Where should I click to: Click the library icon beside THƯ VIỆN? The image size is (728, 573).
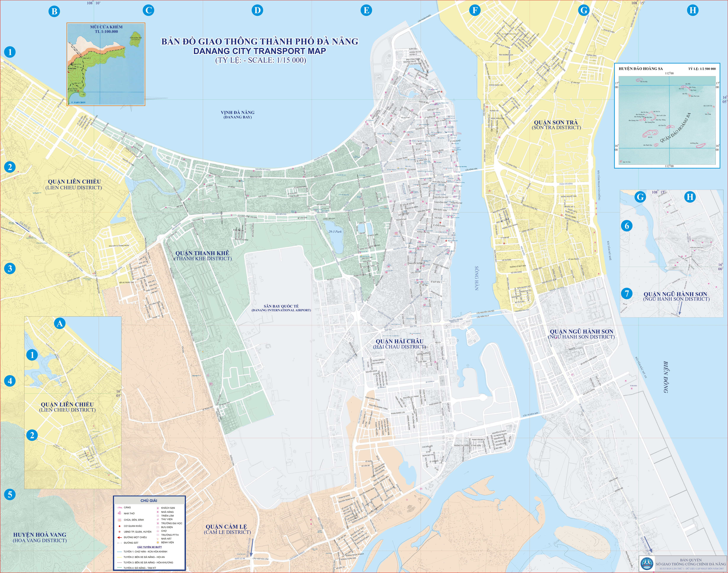click(158, 519)
